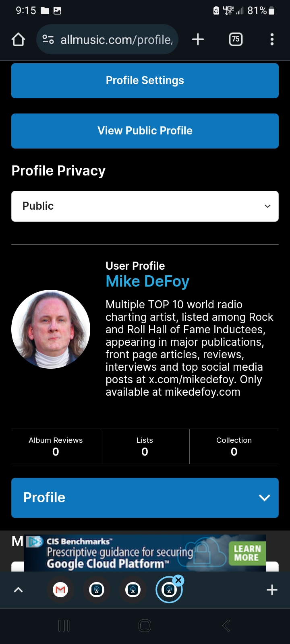Tap the allmusic.com URL address field

(117, 39)
